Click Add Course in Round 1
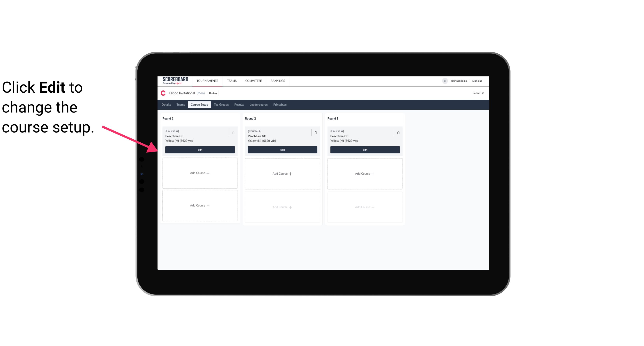This screenshot has height=346, width=644. pyautogui.click(x=200, y=173)
